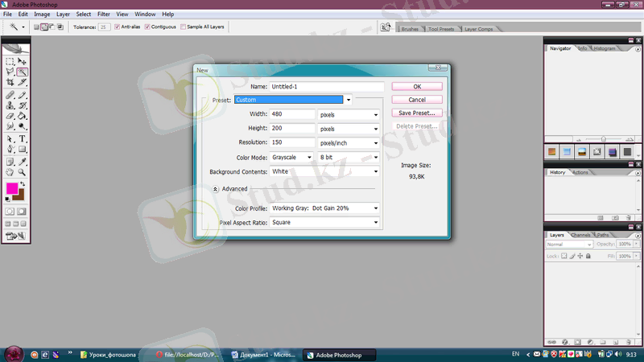Click the magenta foreground color swatch
The width and height of the screenshot is (644, 362).
point(12,189)
